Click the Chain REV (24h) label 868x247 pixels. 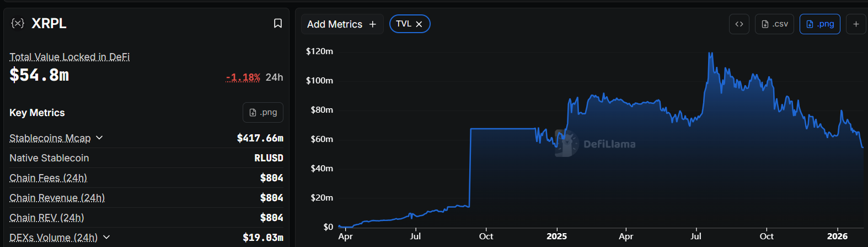[47, 218]
